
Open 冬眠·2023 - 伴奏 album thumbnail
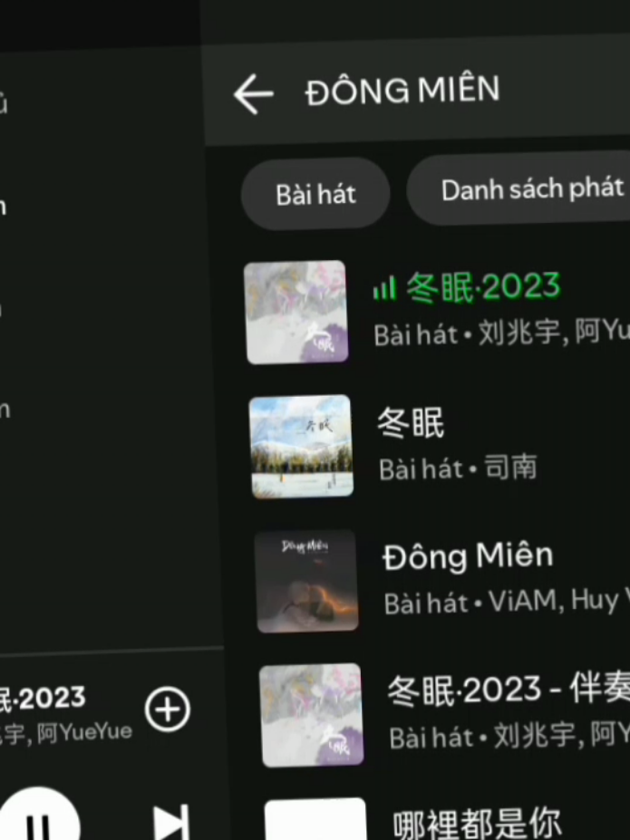[311, 715]
